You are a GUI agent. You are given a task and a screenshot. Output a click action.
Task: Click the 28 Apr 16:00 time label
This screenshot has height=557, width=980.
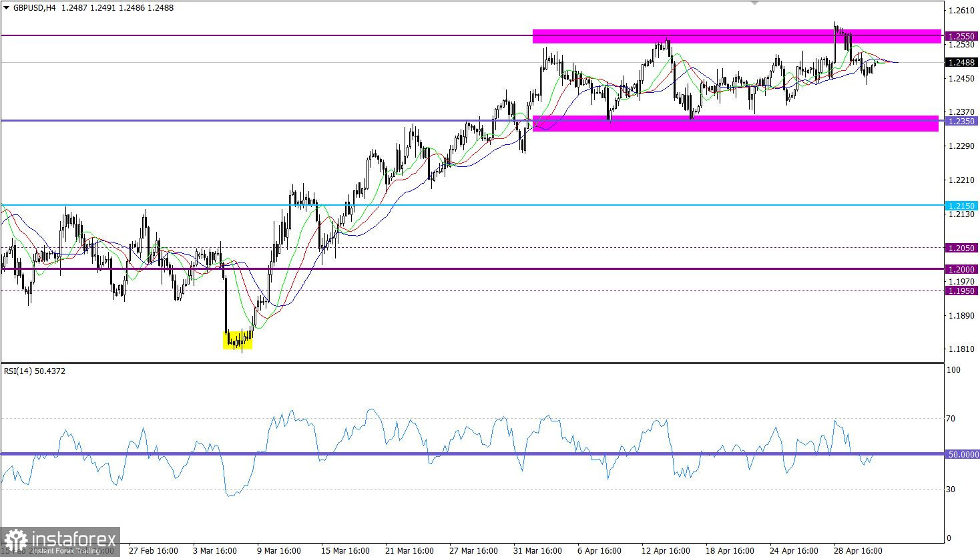tap(859, 551)
